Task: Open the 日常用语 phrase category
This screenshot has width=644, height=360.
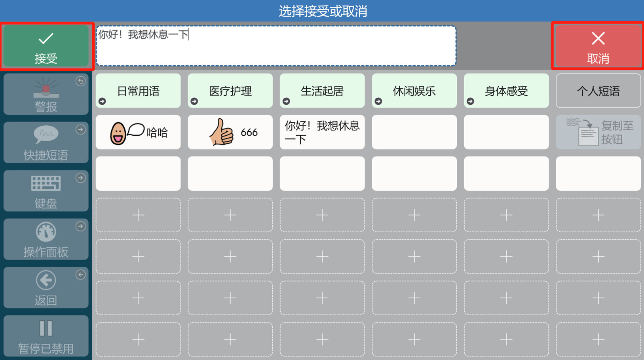Action: (138, 91)
